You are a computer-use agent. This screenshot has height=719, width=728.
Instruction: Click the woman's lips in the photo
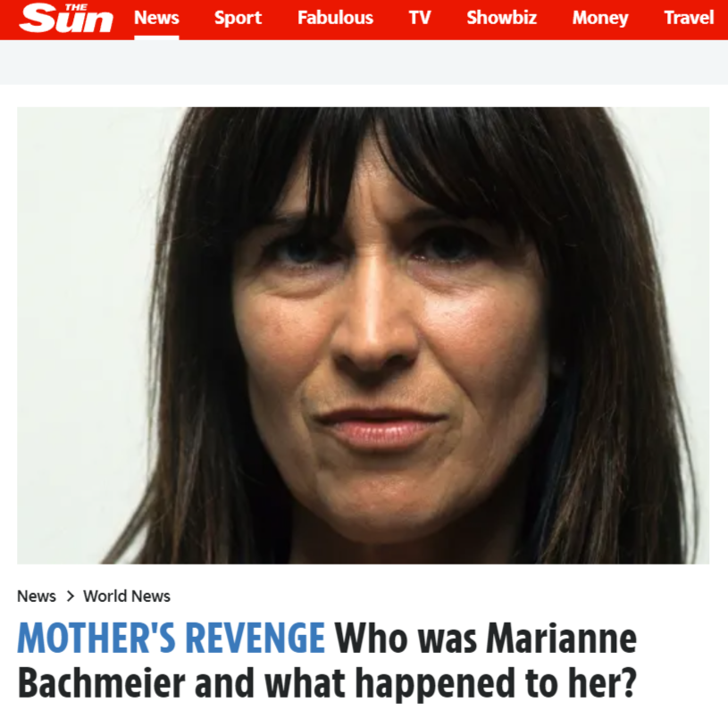point(381,428)
